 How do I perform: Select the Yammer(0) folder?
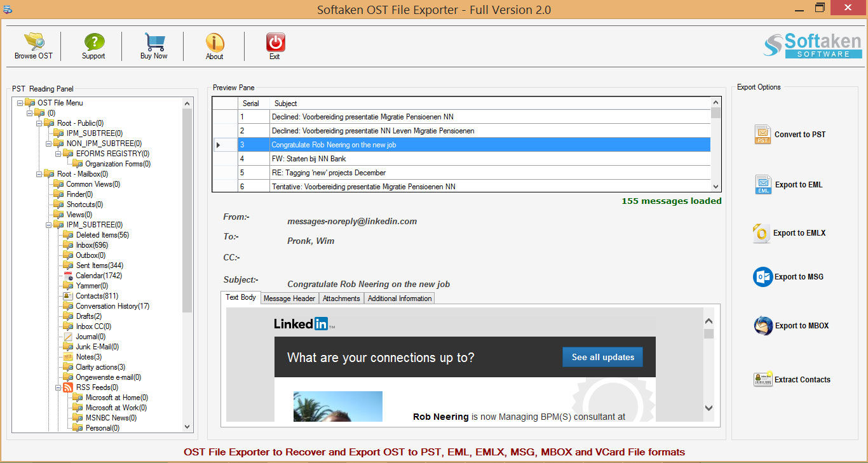(92, 286)
